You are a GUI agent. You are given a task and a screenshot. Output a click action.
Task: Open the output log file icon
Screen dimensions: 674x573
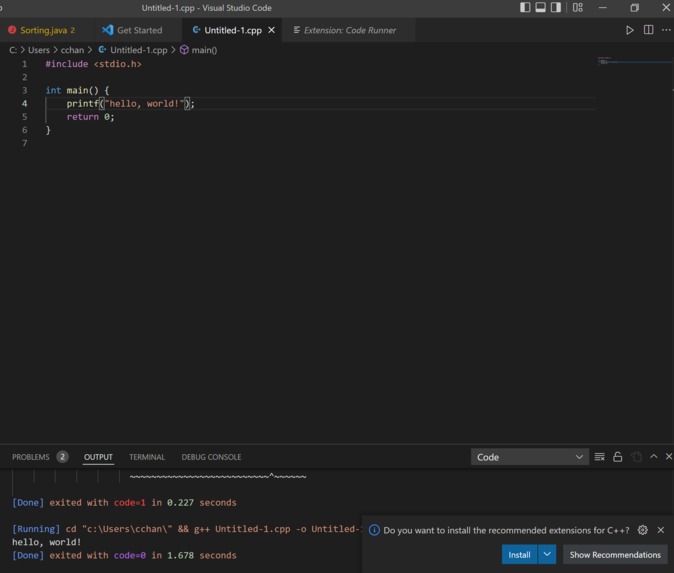point(636,457)
